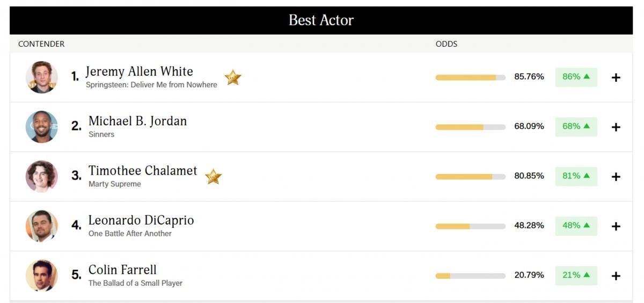This screenshot has width=644, height=303.
Task: Expand Jeremy Allen White row with plus icon
Action: pyautogui.click(x=616, y=77)
